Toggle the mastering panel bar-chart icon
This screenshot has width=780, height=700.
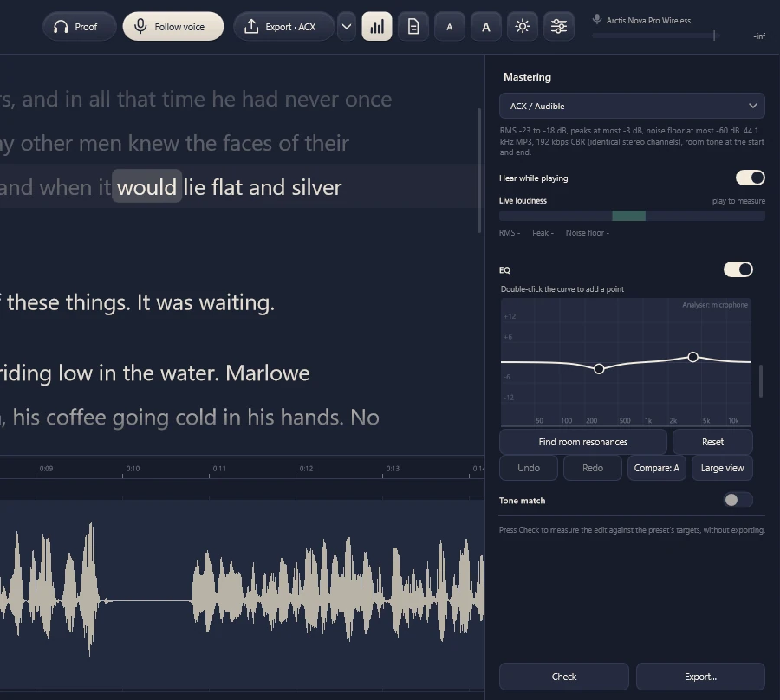tap(377, 27)
